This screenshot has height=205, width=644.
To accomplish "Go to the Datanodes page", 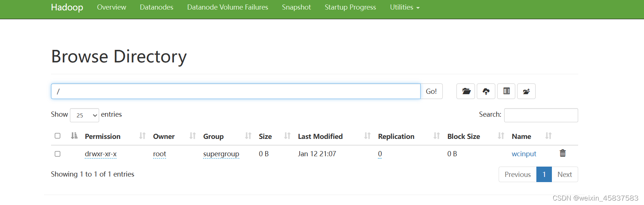I will [156, 7].
